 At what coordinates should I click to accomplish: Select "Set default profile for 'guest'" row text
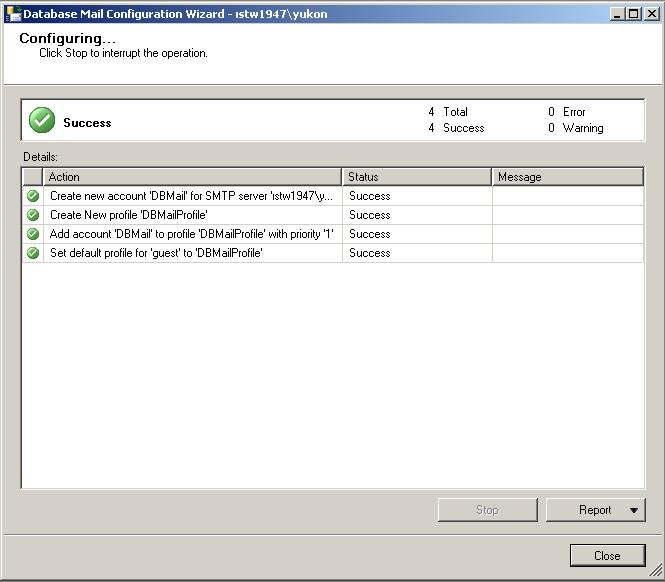156,253
